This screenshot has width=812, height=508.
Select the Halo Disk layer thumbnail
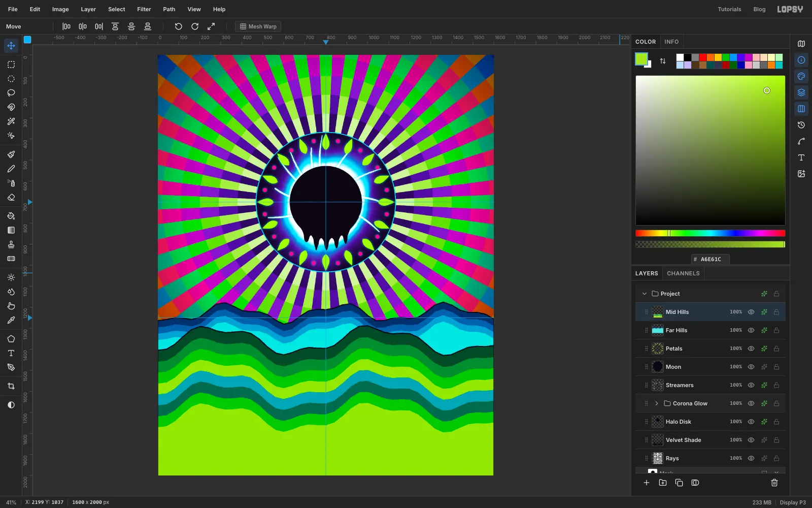658,422
